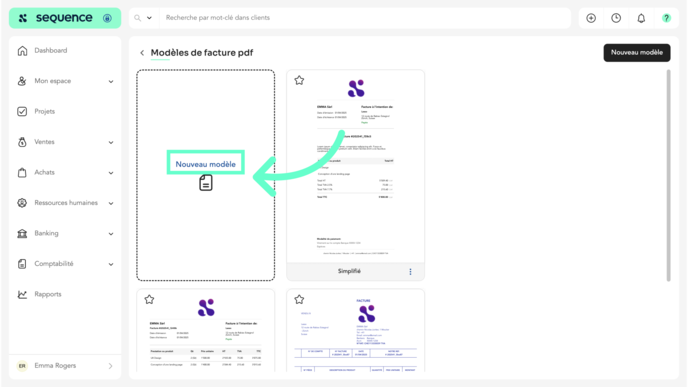Open the Simplifié template thumbnail

click(x=355, y=167)
